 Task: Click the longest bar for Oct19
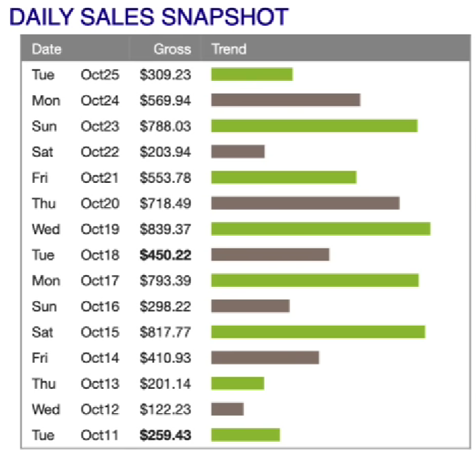pyautogui.click(x=321, y=228)
